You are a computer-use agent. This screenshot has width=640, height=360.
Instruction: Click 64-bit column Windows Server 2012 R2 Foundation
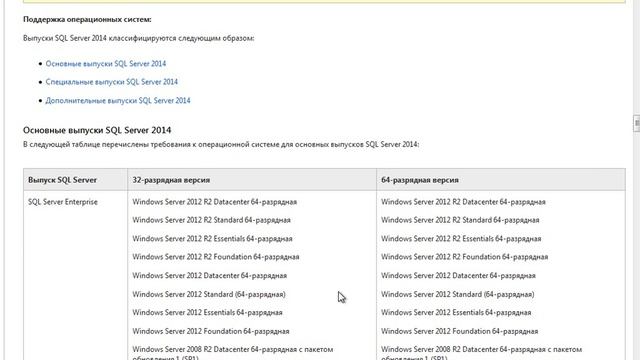(464, 257)
